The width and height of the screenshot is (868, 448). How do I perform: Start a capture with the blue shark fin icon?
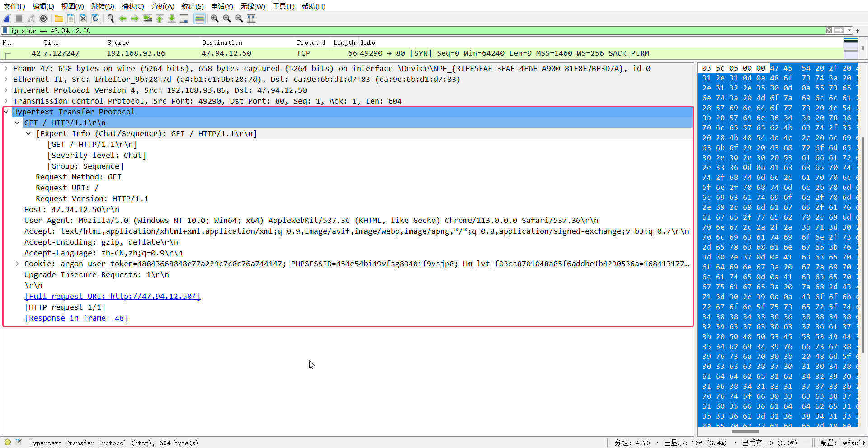point(7,19)
